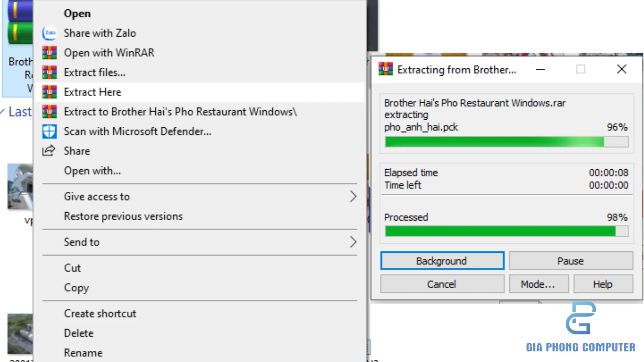Click the Processed progress bar
Viewport: 644px width, 362px height.
click(506, 231)
